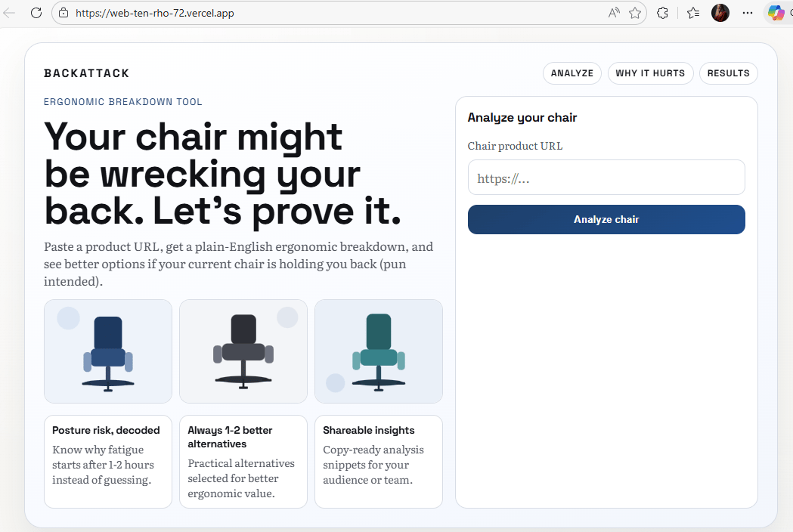793x532 pixels.
Task: Click the BACKATTACK logo
Action: 86,73
